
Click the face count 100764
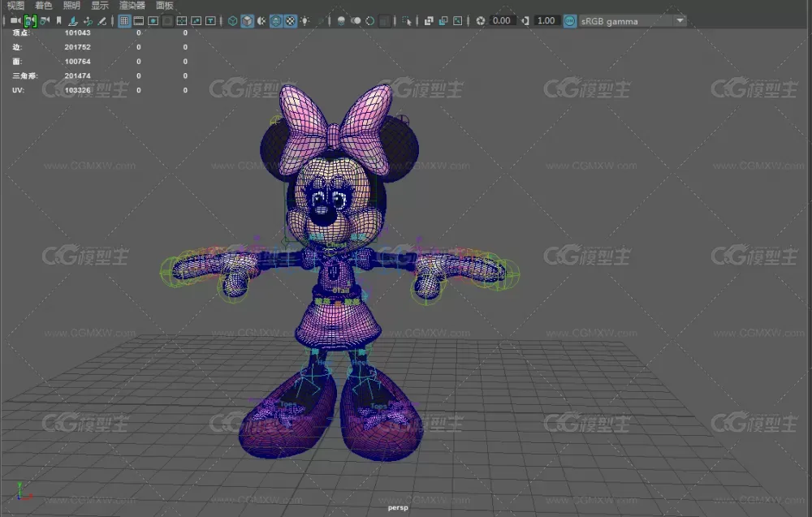78,62
